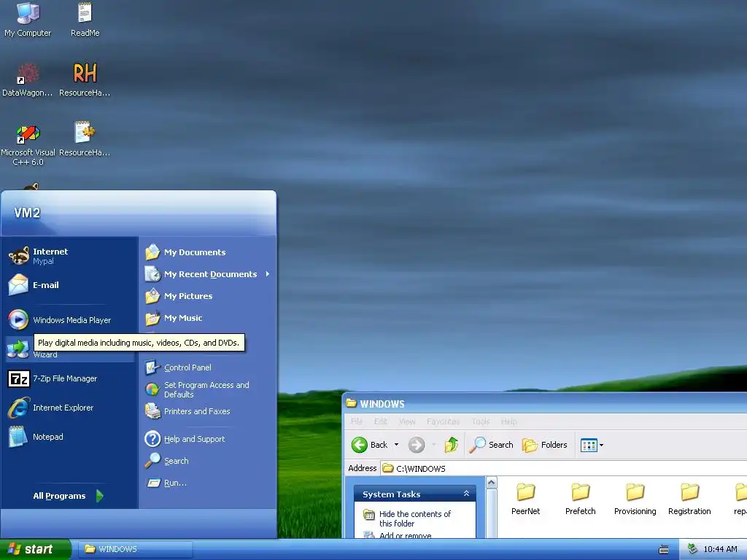
Task: Open Help menu in WINDOWS explorer
Action: (x=508, y=421)
